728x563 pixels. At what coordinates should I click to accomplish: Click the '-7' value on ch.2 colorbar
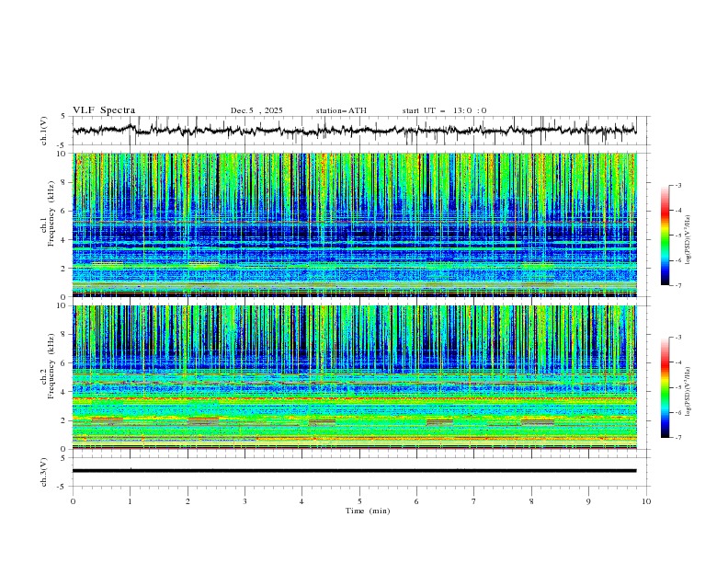point(677,438)
